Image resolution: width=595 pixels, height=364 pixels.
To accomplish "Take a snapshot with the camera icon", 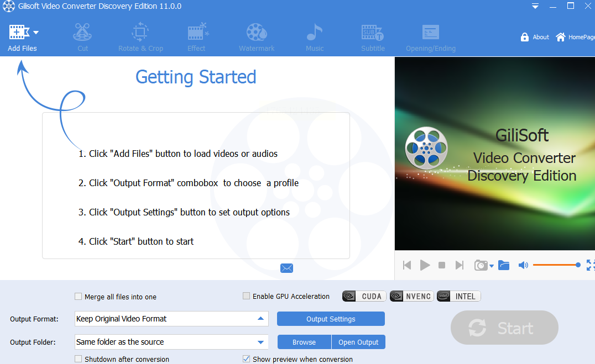I will [481, 265].
